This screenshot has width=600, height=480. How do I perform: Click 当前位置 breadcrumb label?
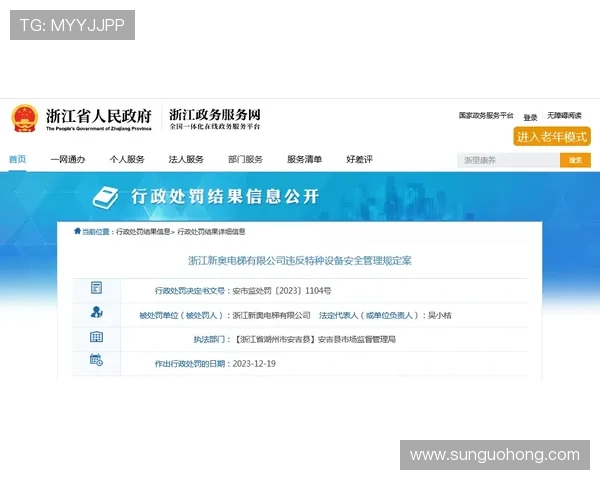click(x=96, y=232)
